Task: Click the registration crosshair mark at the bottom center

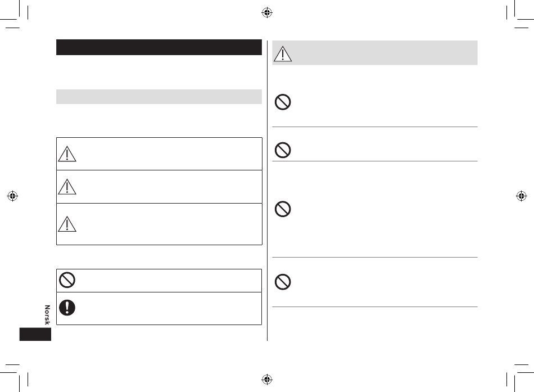Action: pos(267,379)
